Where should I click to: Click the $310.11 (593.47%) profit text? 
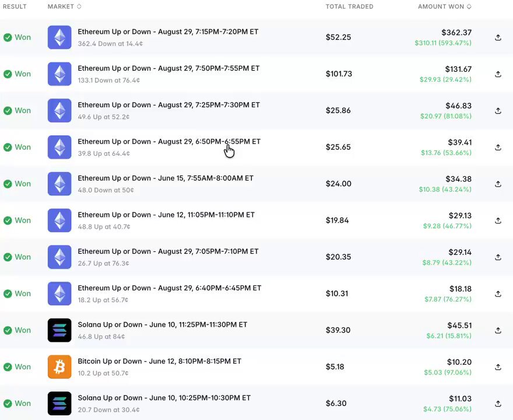(x=443, y=43)
